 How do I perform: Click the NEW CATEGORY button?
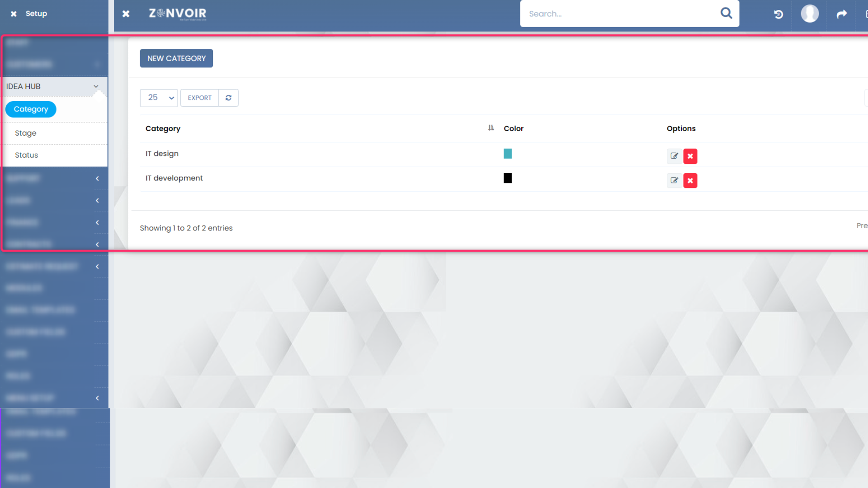tap(176, 58)
